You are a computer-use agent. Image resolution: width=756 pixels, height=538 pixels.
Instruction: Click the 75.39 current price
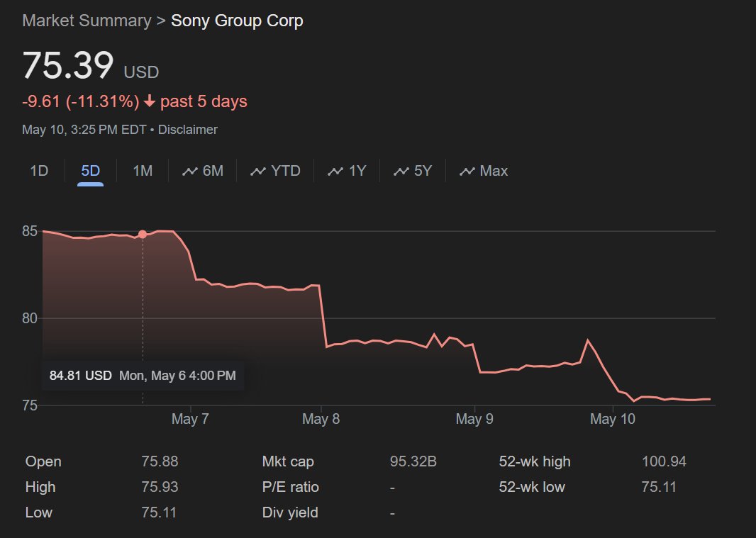[68, 65]
